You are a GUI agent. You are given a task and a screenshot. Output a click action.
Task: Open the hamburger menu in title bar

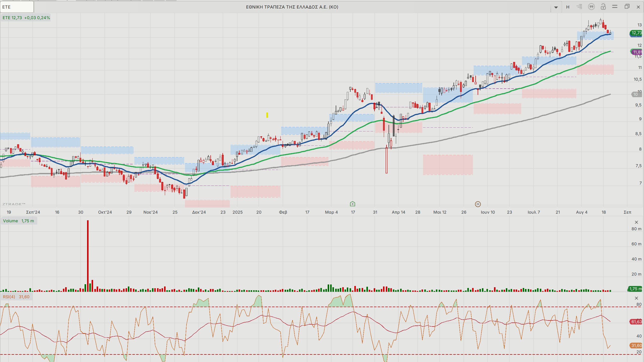615,7
